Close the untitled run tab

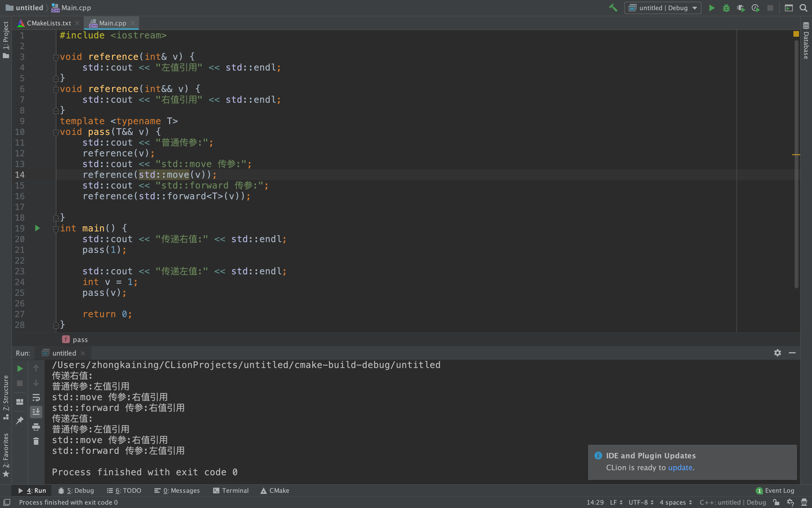coord(83,353)
